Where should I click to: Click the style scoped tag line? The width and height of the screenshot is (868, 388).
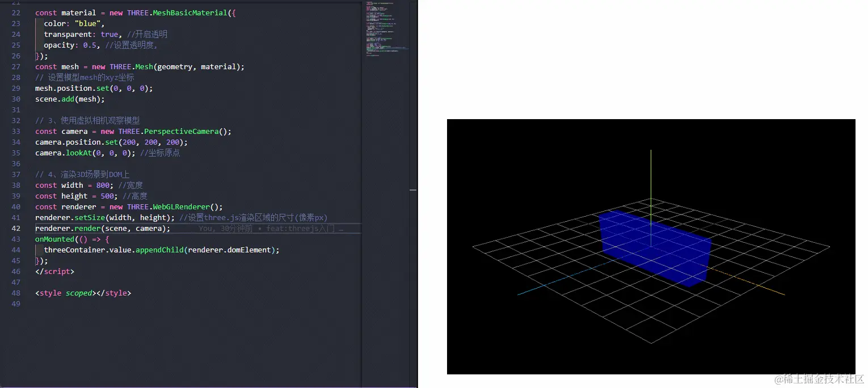tap(83, 293)
